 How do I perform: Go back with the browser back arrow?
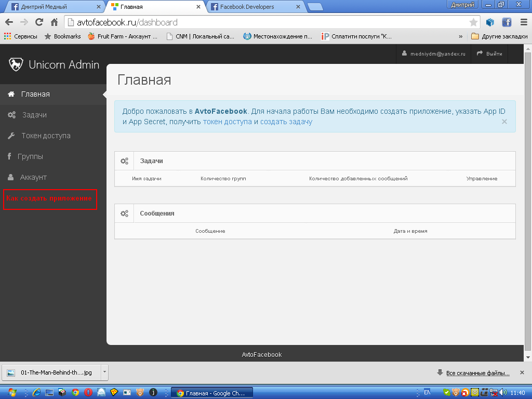tap(9, 22)
